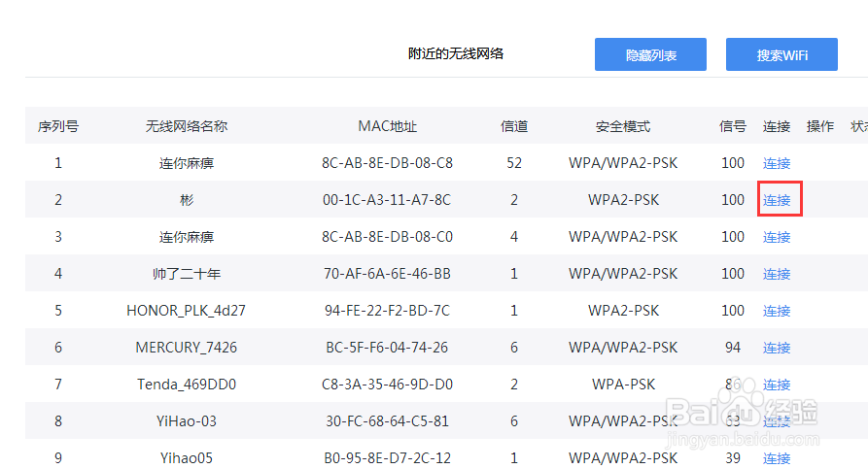Click WPA2-PSK security mode of HONOR_PLK_4d27
Viewport: 868px width, 469px height.
coord(623,311)
